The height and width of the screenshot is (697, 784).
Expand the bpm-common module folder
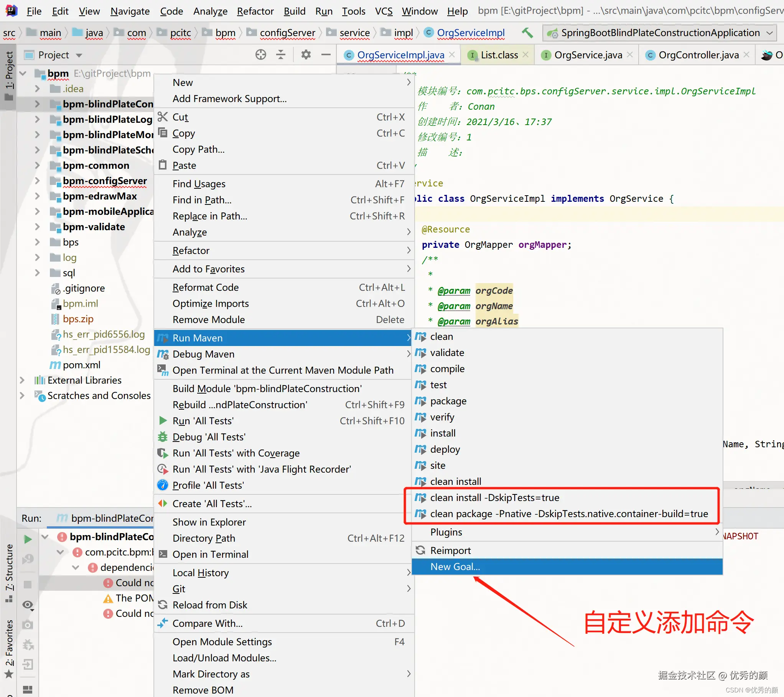pos(37,165)
